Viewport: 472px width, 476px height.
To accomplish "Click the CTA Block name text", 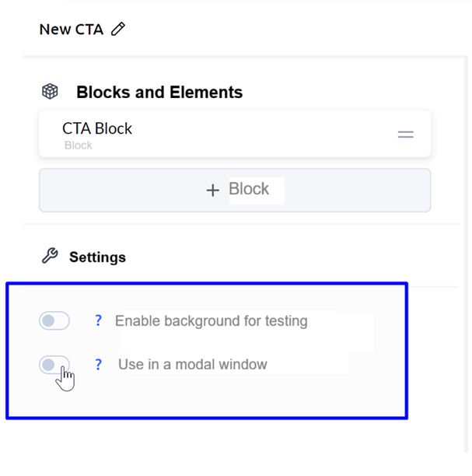I will [x=97, y=128].
